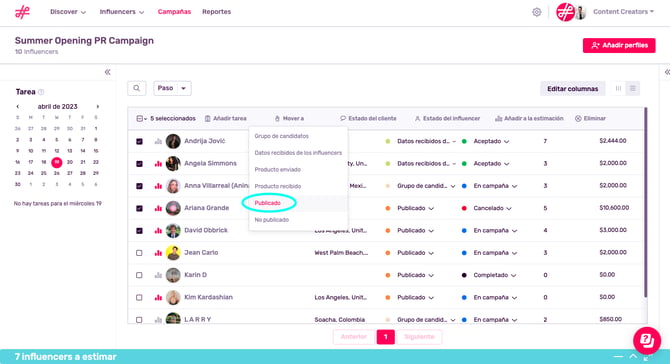Image resolution: width=670 pixels, height=364 pixels.
Task: Click Añadir a la estimación action
Action: 529,118
